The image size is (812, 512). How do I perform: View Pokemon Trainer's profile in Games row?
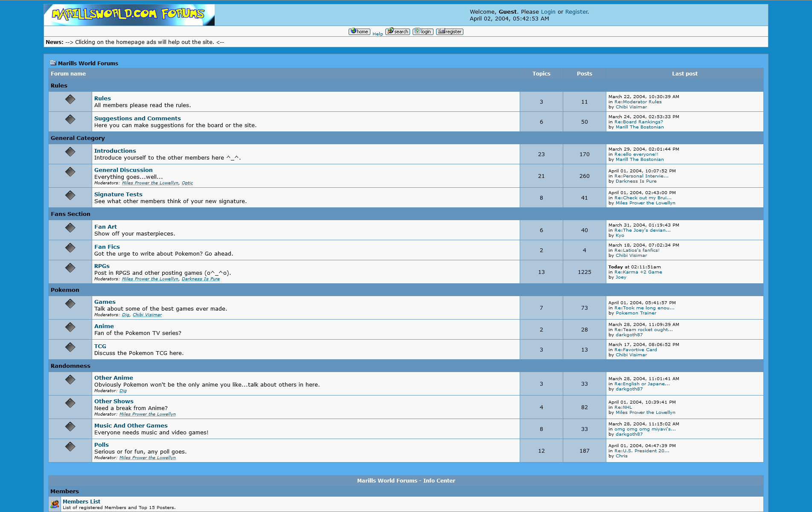[x=636, y=313]
